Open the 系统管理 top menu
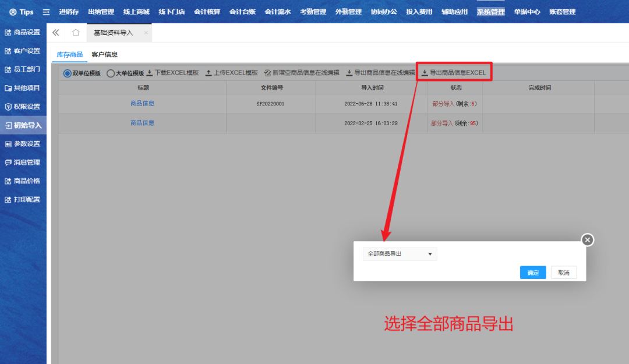 pos(490,12)
